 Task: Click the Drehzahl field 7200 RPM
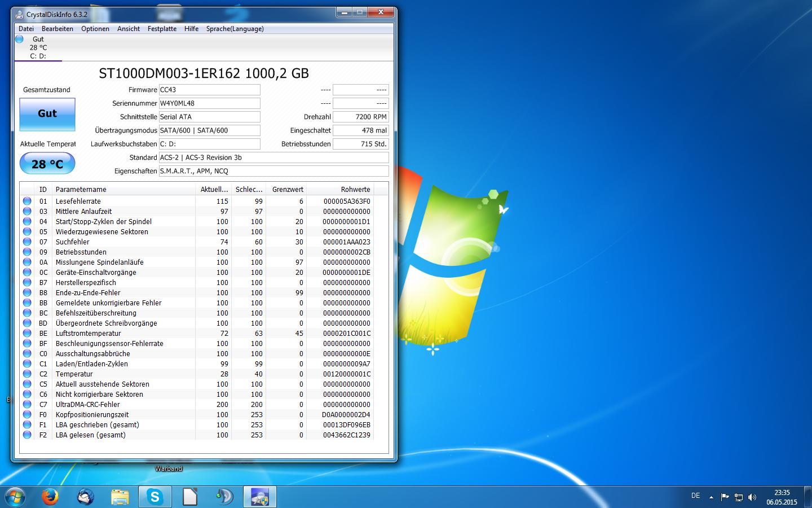[360, 117]
